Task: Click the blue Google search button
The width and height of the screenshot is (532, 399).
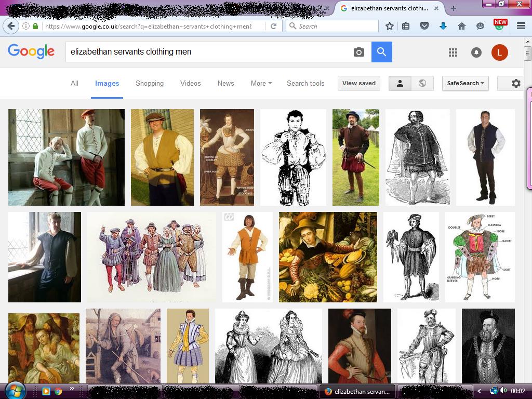Action: pos(382,52)
